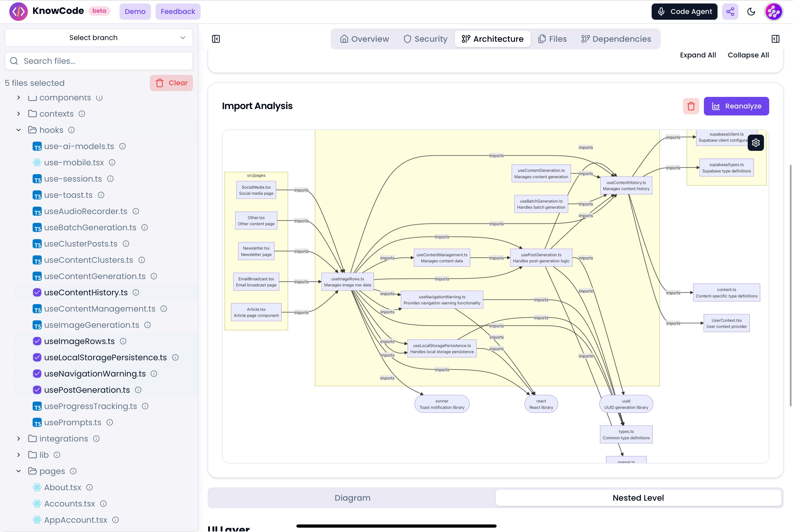Collapse the left sidebar panel icon
The width and height of the screenshot is (793, 532).
(x=216, y=39)
